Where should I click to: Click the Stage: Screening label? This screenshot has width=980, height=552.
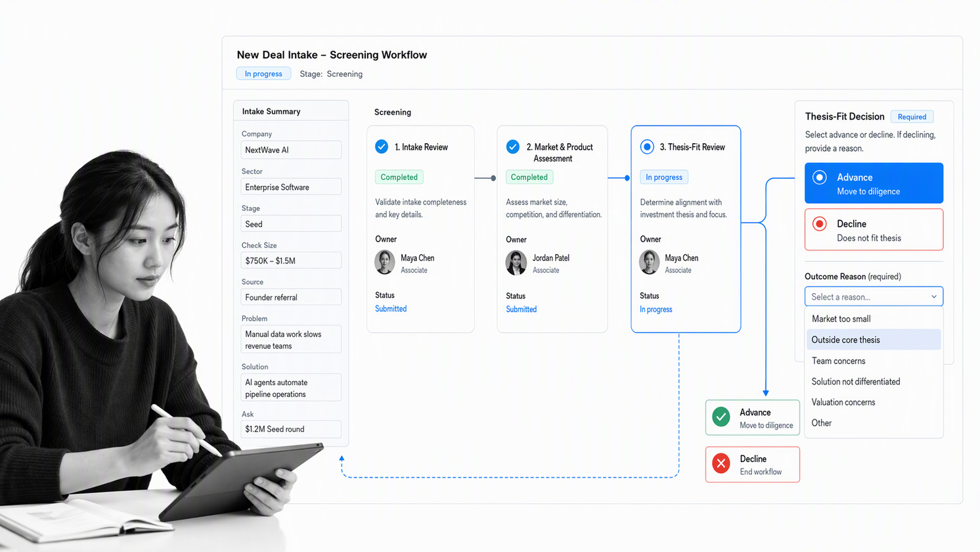click(x=331, y=74)
